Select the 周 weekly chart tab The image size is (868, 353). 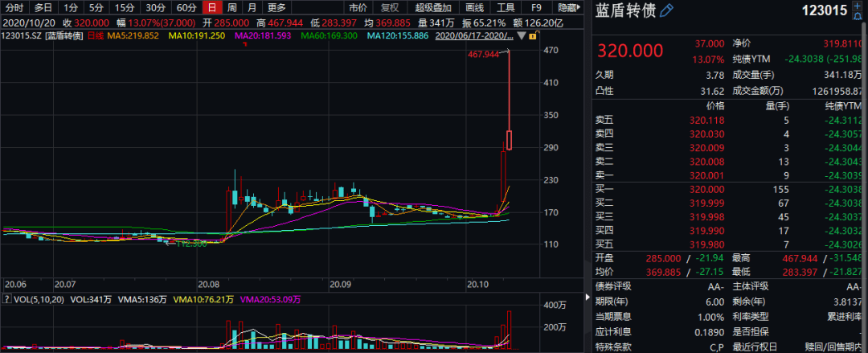(x=231, y=7)
